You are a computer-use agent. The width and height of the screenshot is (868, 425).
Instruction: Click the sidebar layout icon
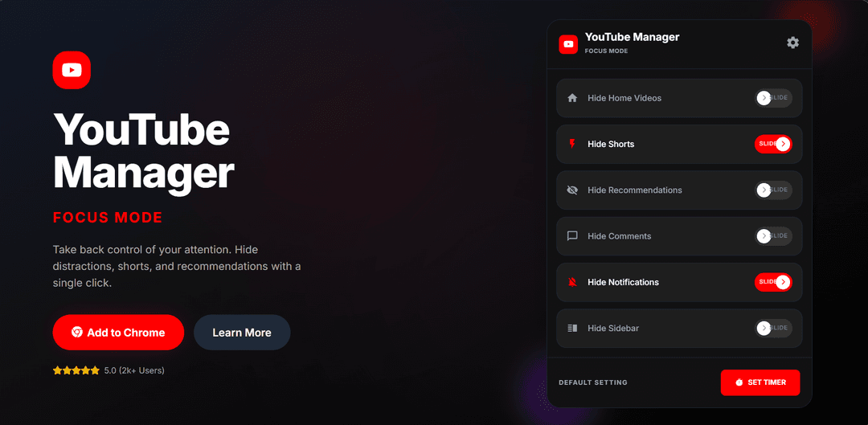(572, 329)
